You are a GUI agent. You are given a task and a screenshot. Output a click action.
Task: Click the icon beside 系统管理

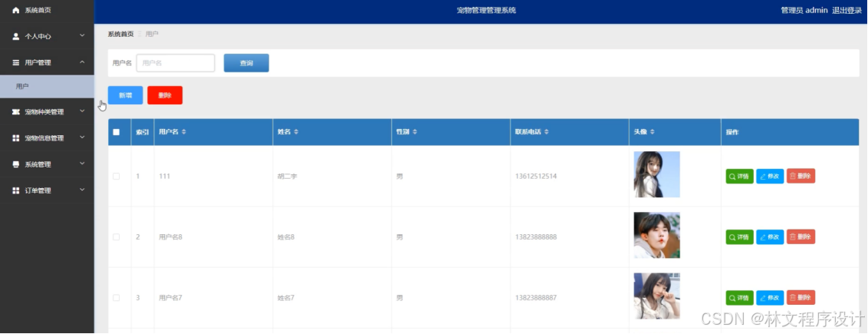(15, 164)
